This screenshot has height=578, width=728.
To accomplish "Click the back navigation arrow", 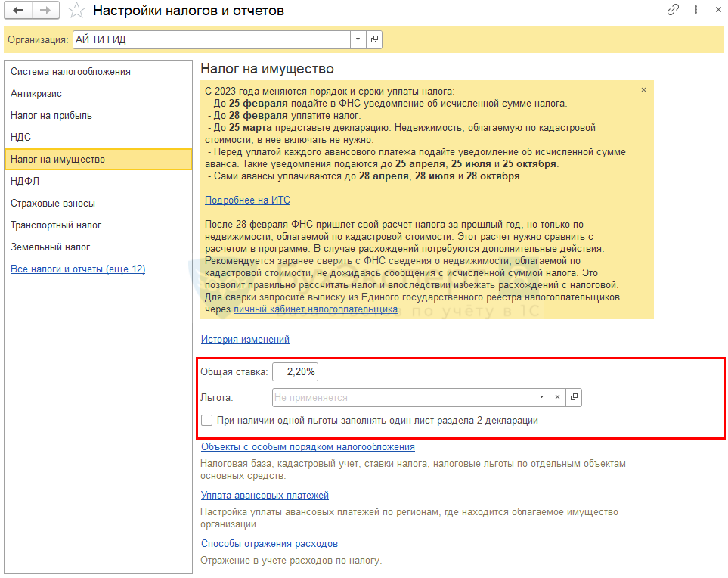I will (18, 11).
